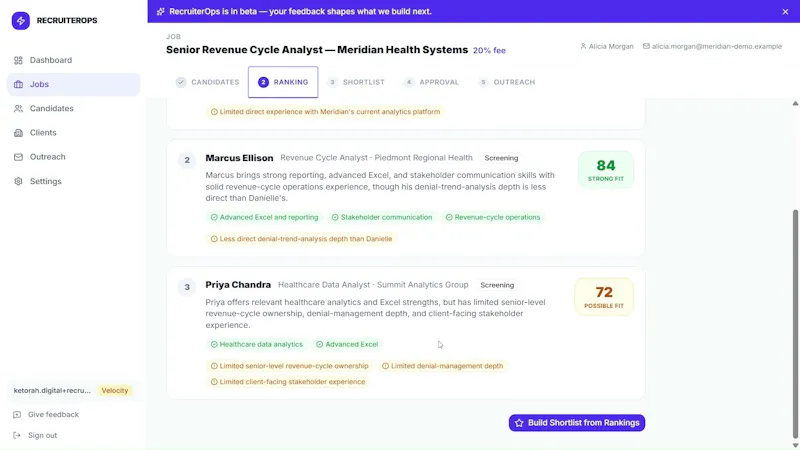Click the Advanced Excel and reporting tag
The width and height of the screenshot is (800, 450).
tap(264, 217)
